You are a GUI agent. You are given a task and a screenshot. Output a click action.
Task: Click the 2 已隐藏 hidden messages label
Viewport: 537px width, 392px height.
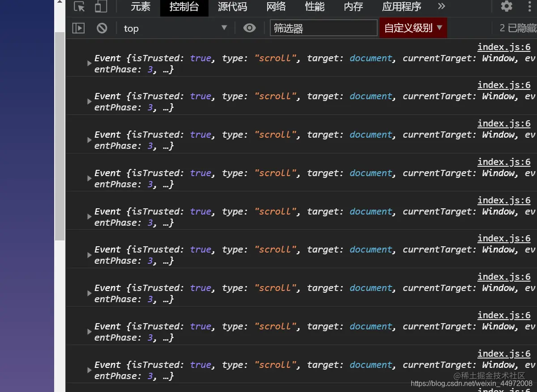518,28
